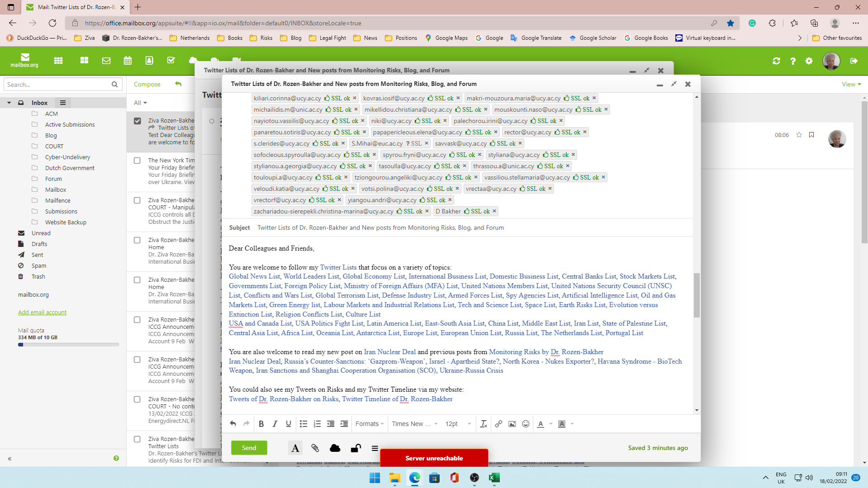The image size is (868, 488).
Task: Insert a numbered list
Action: point(317,424)
